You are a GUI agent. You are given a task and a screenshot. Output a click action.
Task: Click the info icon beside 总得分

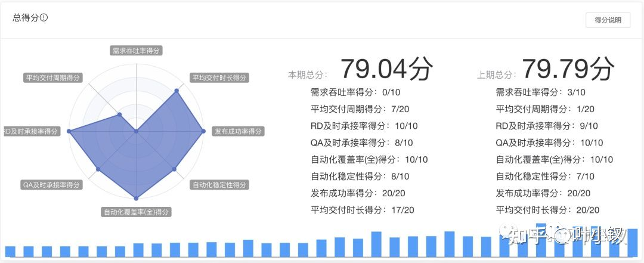click(44, 18)
